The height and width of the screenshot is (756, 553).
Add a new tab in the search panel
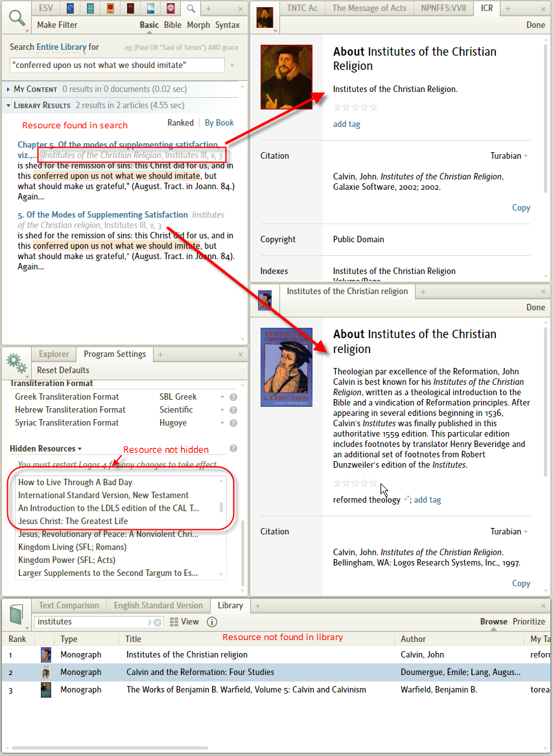pyautogui.click(x=209, y=8)
